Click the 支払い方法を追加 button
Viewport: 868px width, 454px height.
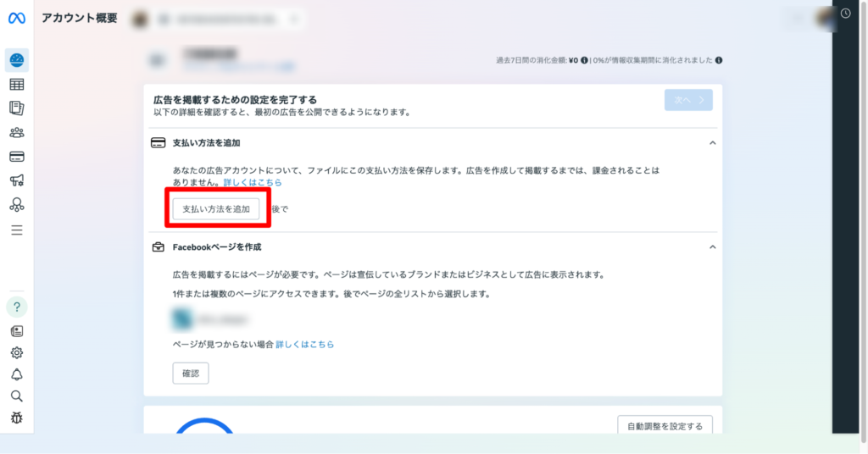click(x=215, y=208)
